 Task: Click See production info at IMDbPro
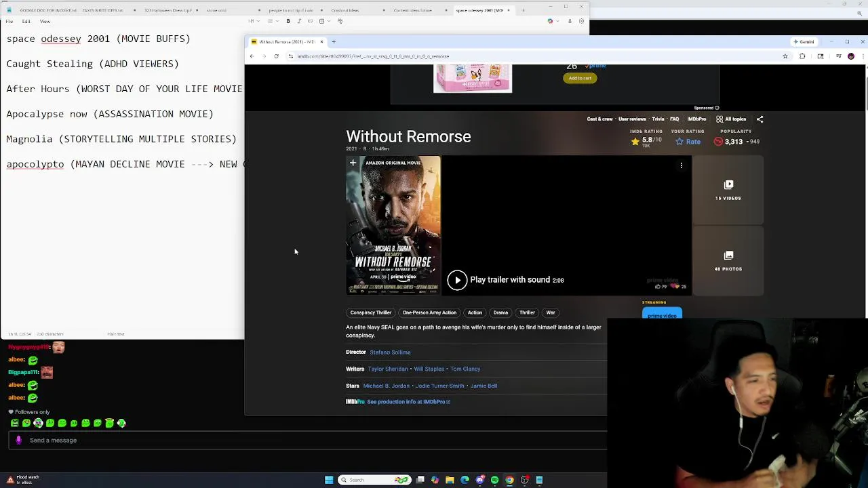tap(408, 402)
